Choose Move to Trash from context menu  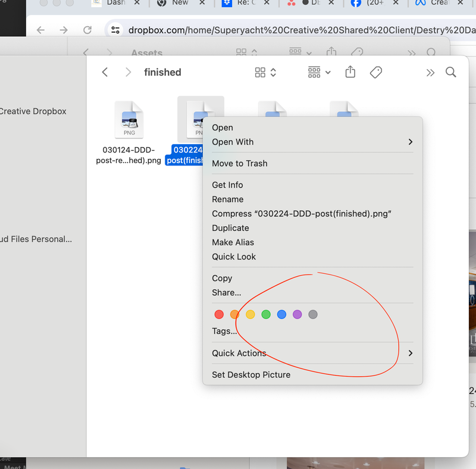coord(239,163)
